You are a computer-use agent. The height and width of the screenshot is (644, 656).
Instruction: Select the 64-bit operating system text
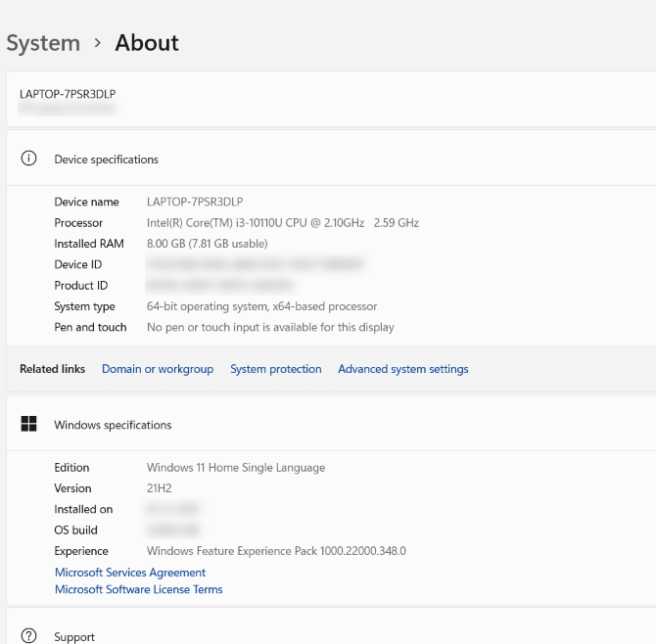pyautogui.click(x=261, y=306)
